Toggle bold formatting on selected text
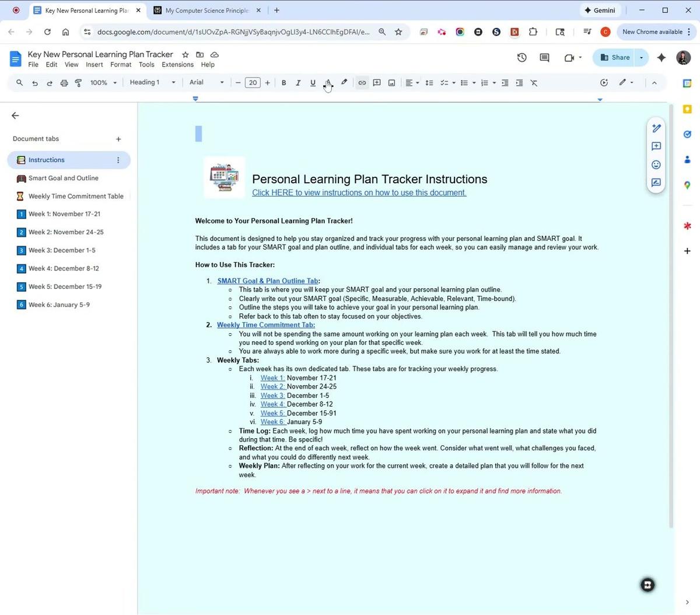The width and height of the screenshot is (700, 615). 283,82
